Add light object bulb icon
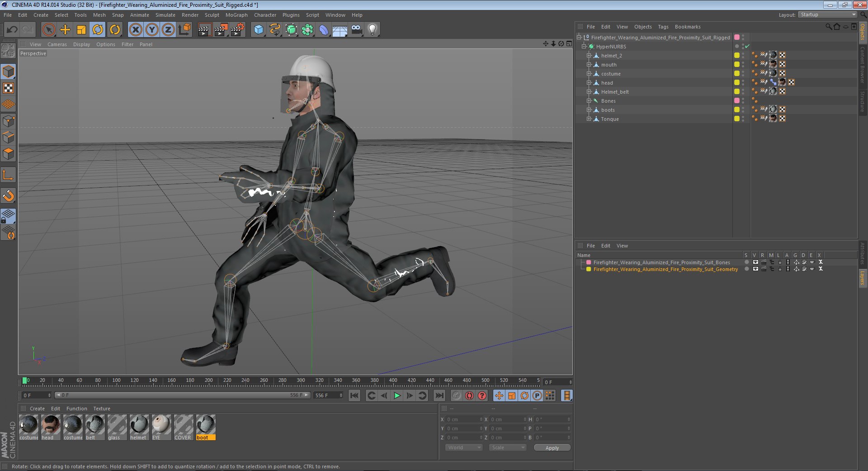The image size is (868, 471). [x=373, y=30]
